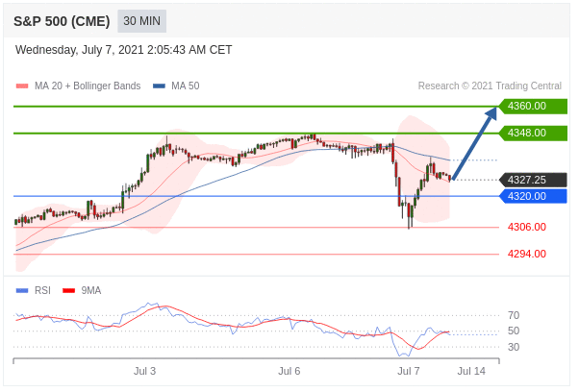Click the green 4360.00 resistance price tag
The image size is (579, 392).
532,106
